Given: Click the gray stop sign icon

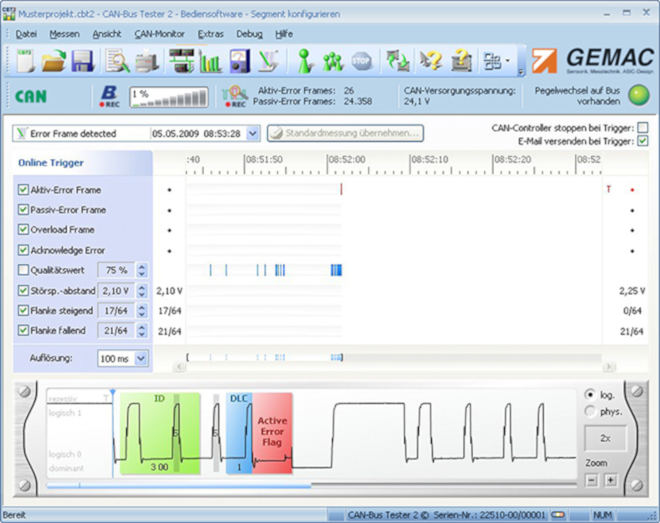Looking at the screenshot, I should pyautogui.click(x=361, y=61).
